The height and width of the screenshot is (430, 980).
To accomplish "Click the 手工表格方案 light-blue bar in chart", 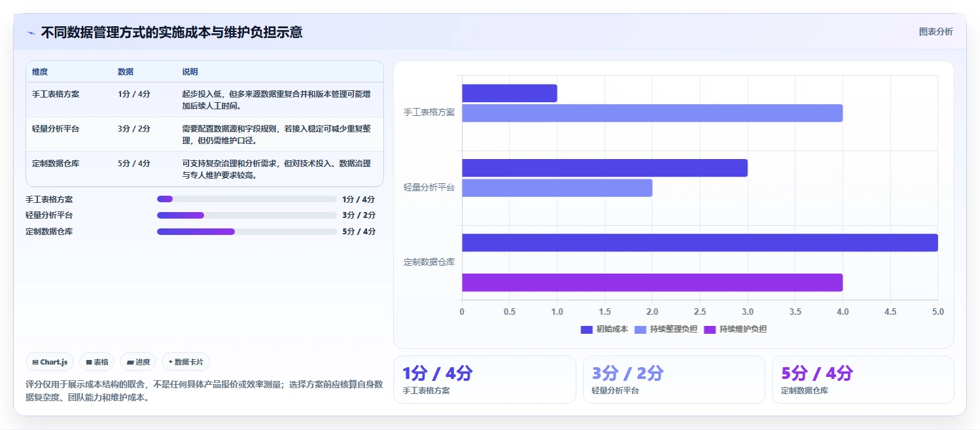I will pos(652,113).
